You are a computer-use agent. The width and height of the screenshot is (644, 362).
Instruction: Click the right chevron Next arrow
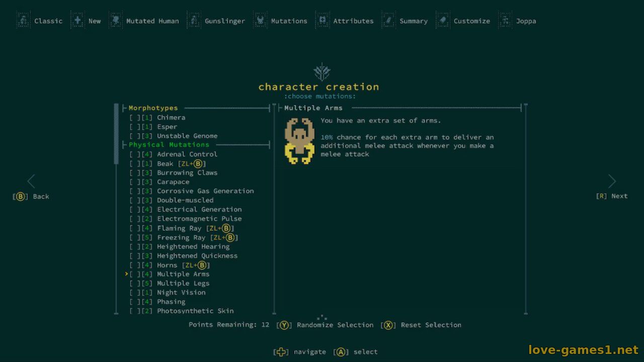(x=612, y=182)
